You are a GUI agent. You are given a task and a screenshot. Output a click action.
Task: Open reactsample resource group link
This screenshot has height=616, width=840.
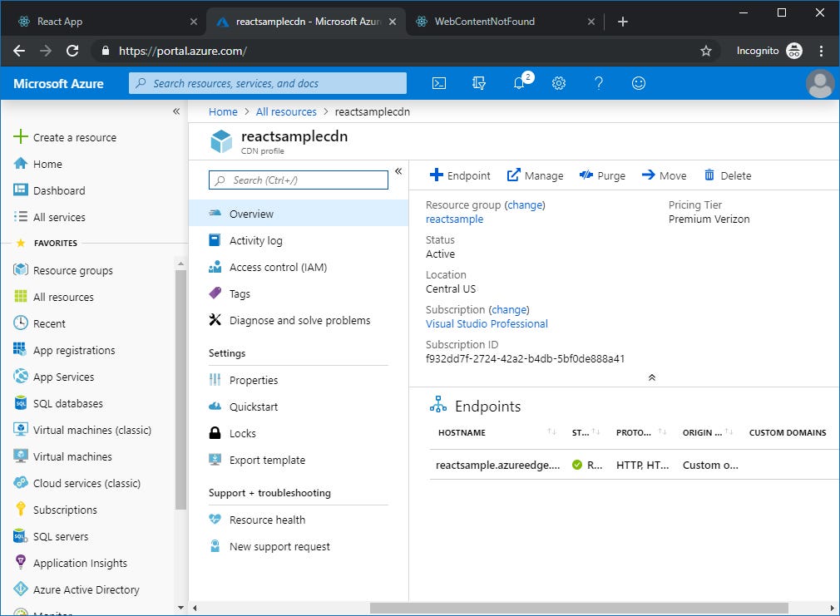(454, 219)
